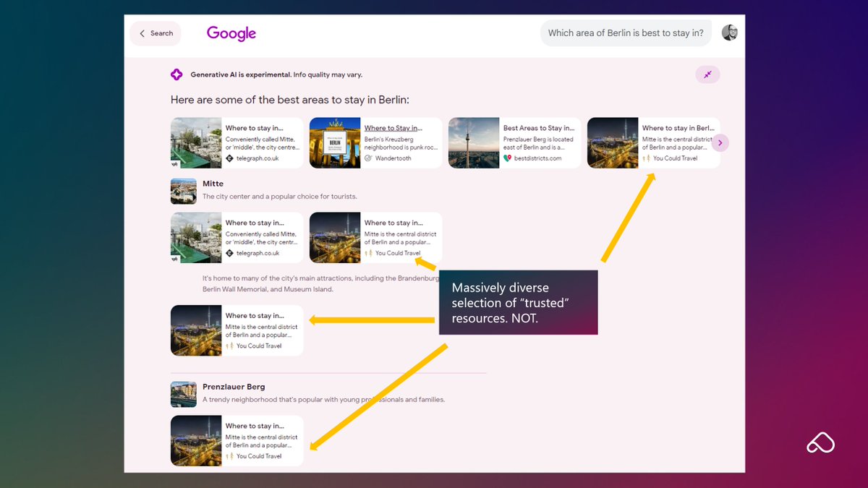The image size is (868, 488).
Task: Select the Mitte heading
Action: point(213,184)
